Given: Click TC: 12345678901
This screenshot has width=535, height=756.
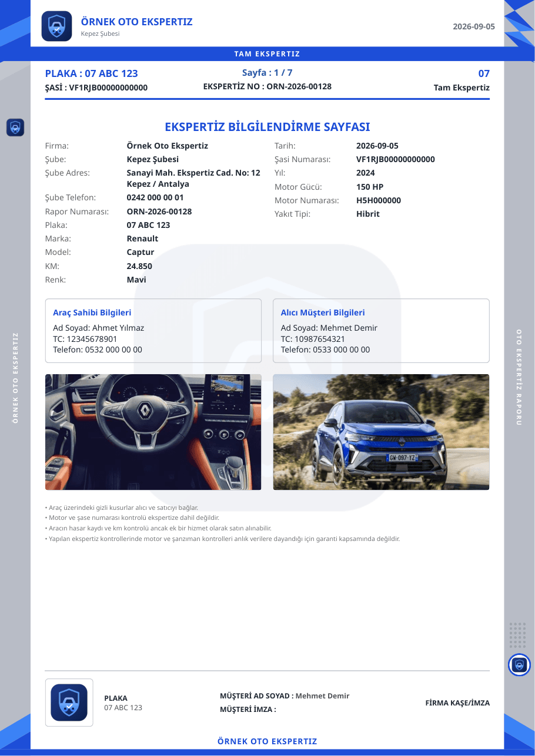Looking at the screenshot, I should tap(85, 339).
